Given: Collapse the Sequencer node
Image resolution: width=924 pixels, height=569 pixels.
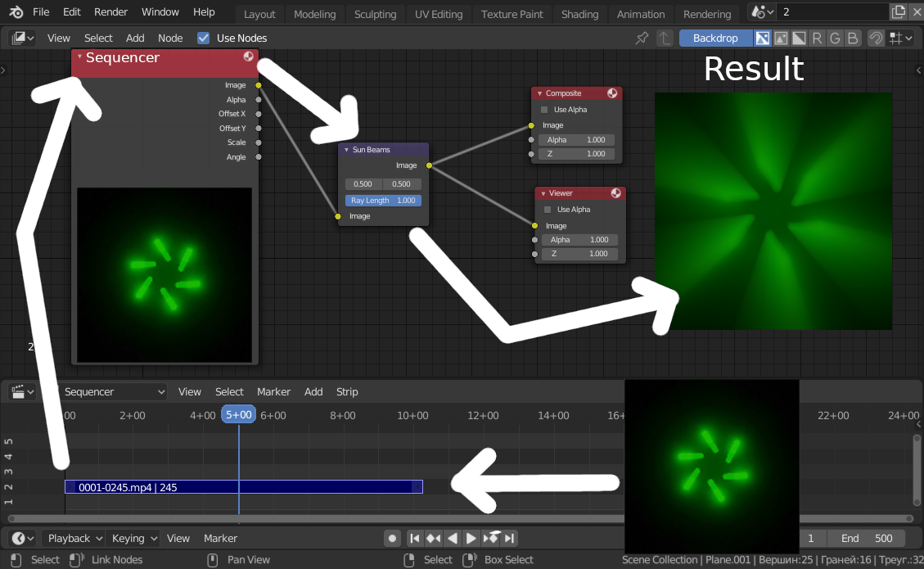Looking at the screenshot, I should point(79,57).
